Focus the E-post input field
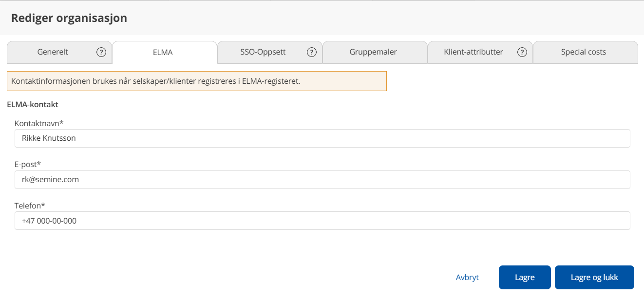644x301 pixels. coord(322,180)
